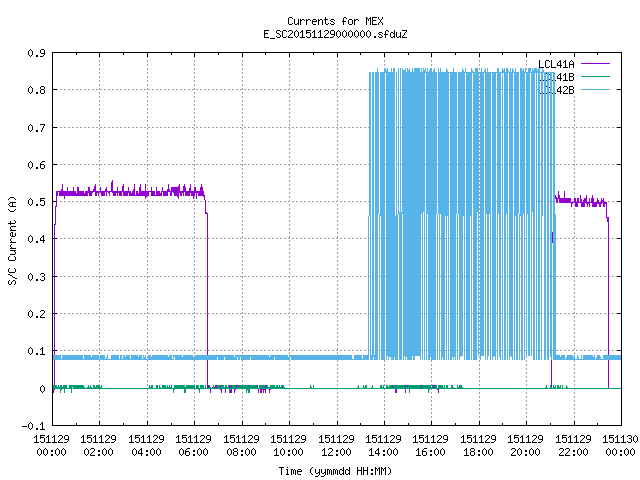Click the y-axis tick value 0.2
640x480 pixels.
click(x=36, y=314)
